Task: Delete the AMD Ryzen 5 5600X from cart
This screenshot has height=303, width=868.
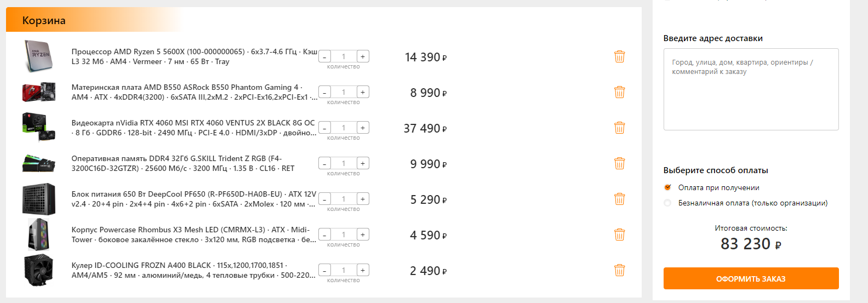Action: (619, 56)
